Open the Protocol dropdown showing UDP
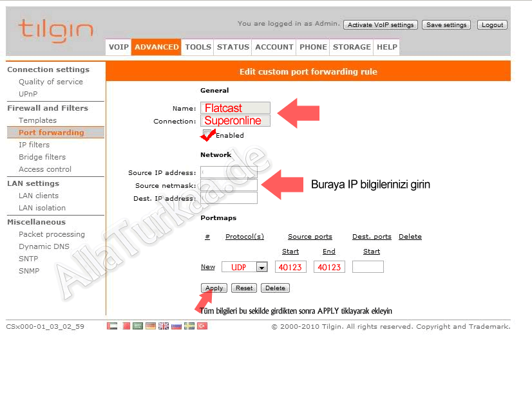 261,267
